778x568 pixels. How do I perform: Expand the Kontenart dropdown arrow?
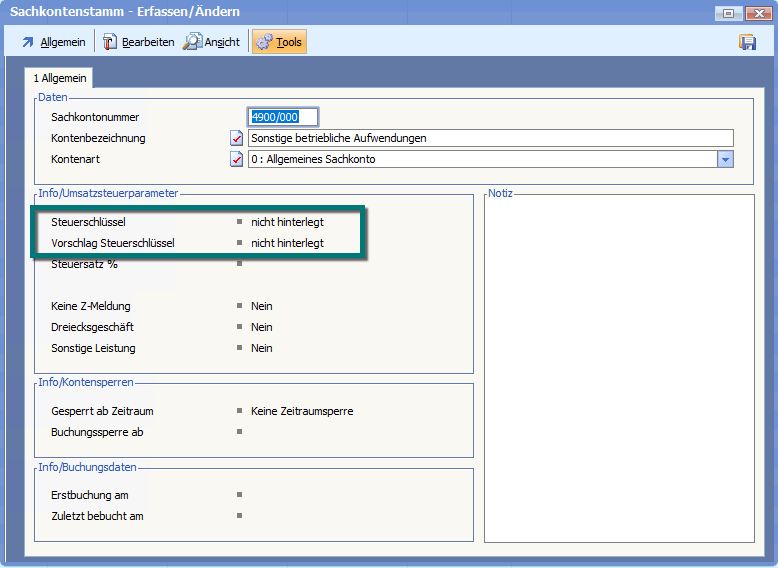pyautogui.click(x=725, y=159)
